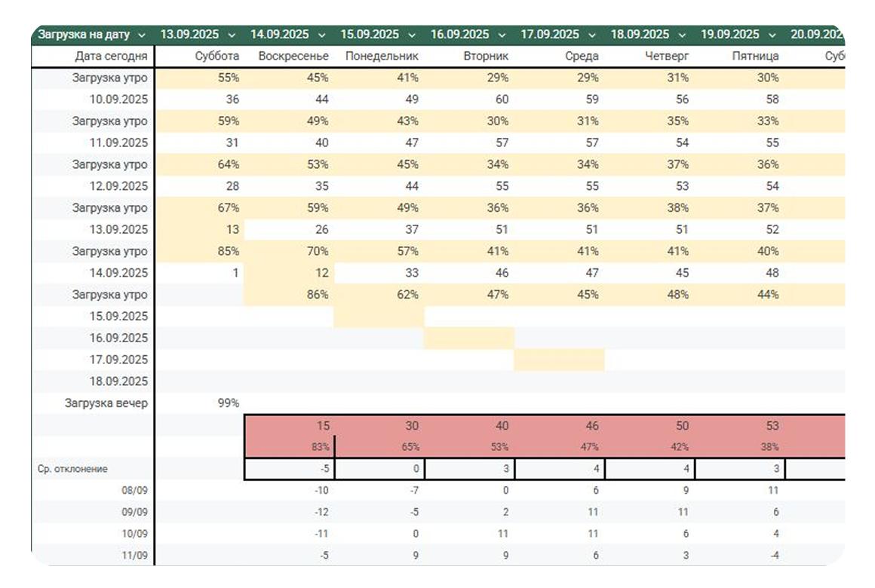875x588 pixels.
Task: Expand the 16.09.2025 header dropdown
Action: pos(502,35)
